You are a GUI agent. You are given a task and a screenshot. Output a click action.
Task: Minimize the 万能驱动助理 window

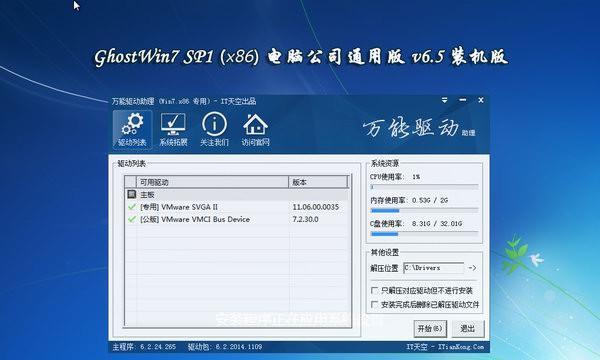(463, 100)
